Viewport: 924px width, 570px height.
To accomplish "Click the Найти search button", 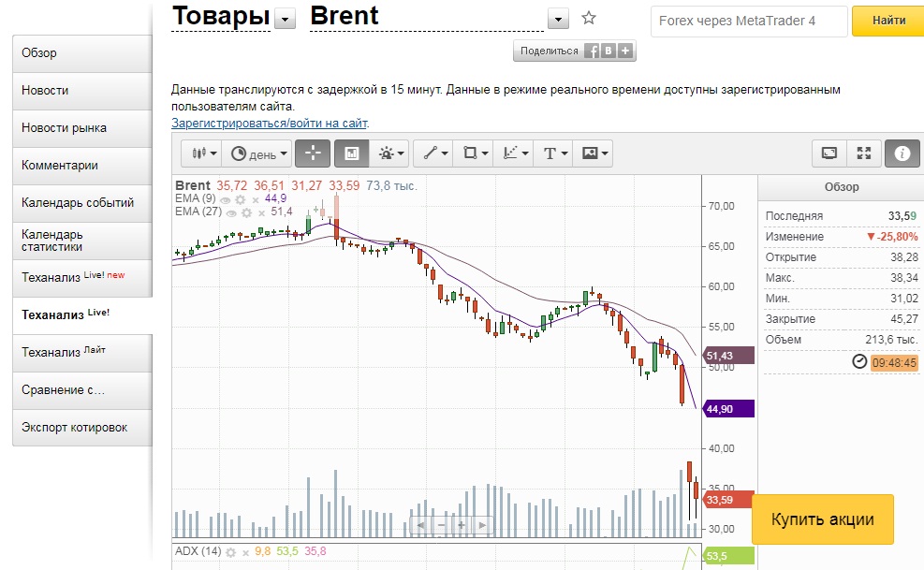I will 887,21.
